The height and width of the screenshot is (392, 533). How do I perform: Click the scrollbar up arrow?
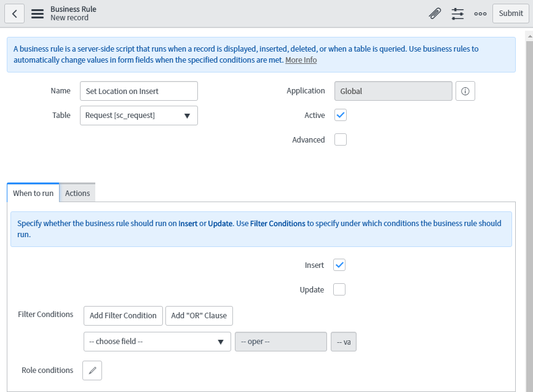pos(529,36)
